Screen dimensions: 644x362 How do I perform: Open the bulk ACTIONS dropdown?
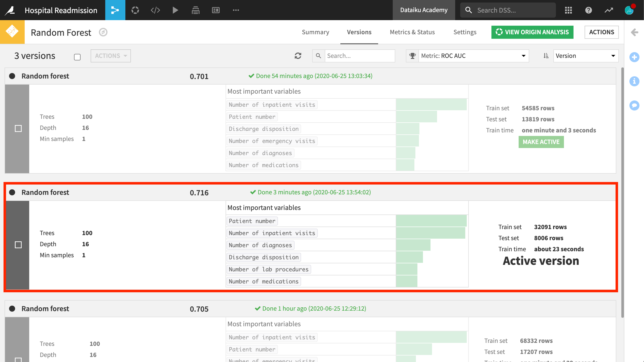111,56
